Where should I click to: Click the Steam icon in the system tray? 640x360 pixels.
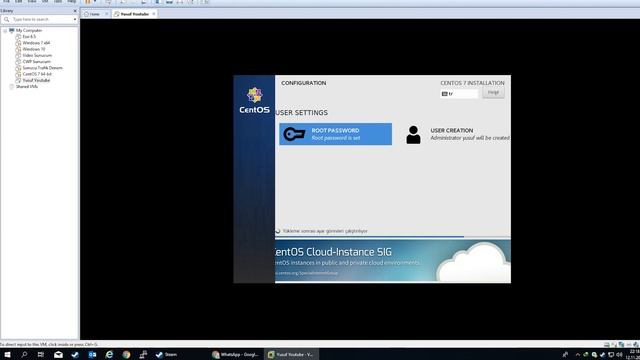pyautogui.click(x=602, y=355)
